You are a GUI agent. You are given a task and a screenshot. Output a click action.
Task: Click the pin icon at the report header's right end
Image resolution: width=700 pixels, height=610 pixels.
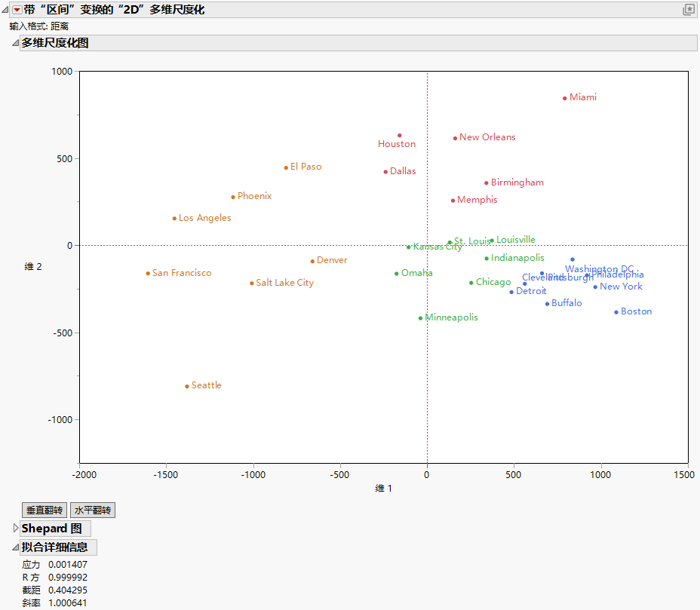[x=689, y=10]
